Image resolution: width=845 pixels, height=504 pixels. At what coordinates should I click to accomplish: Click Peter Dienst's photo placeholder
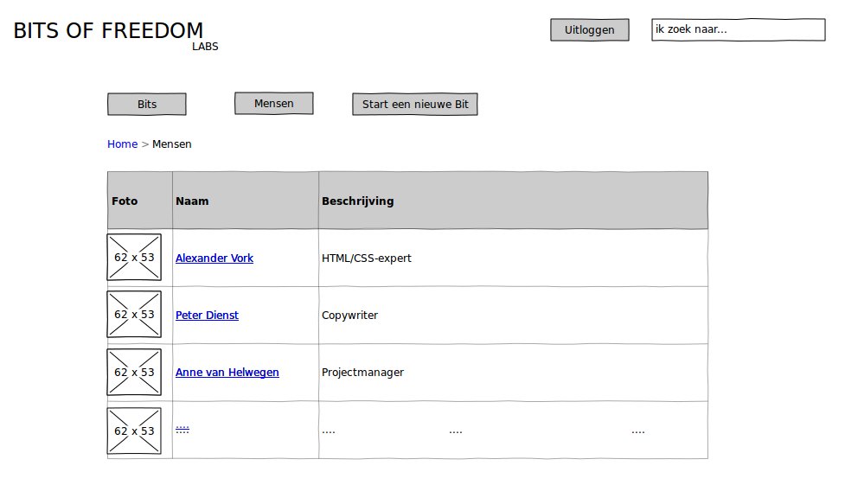134,315
